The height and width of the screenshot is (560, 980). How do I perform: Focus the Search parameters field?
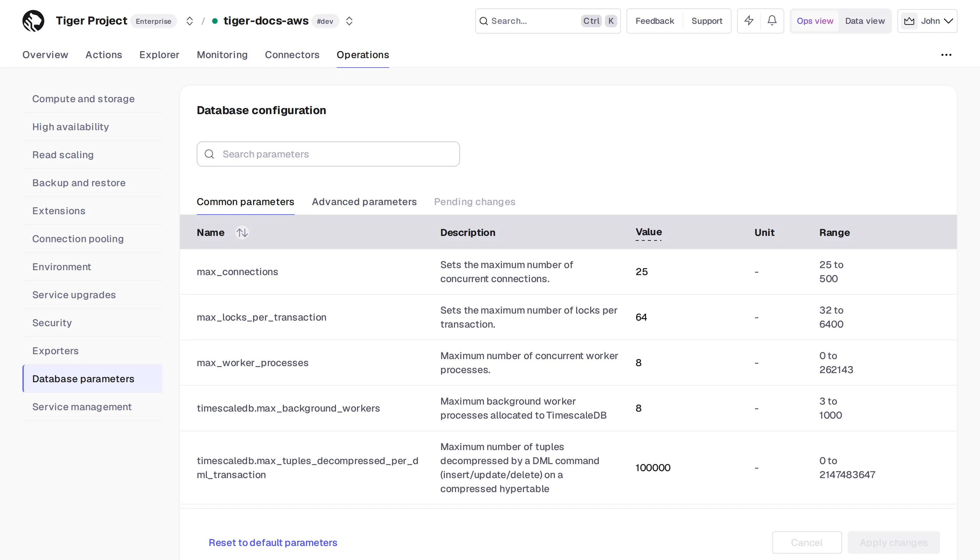328,154
